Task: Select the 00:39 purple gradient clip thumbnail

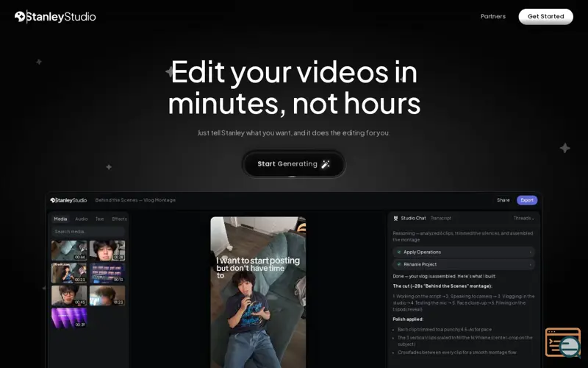Action: (69, 318)
